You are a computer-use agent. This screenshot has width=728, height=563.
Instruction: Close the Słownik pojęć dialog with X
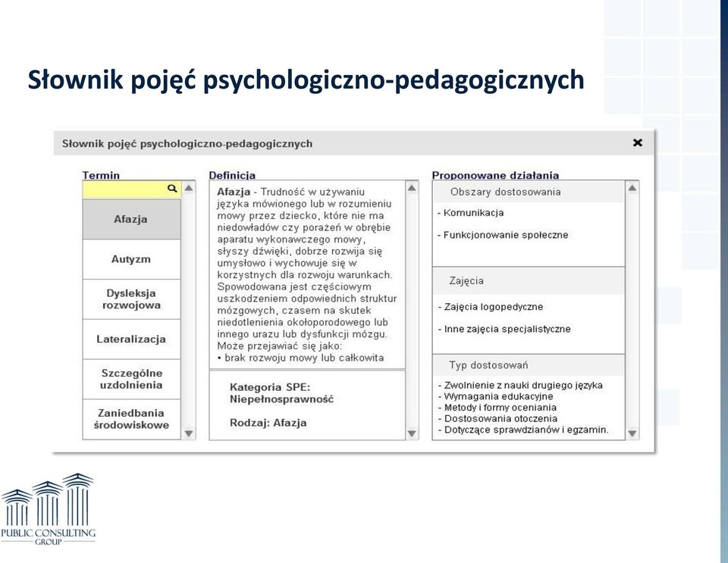pyautogui.click(x=638, y=143)
